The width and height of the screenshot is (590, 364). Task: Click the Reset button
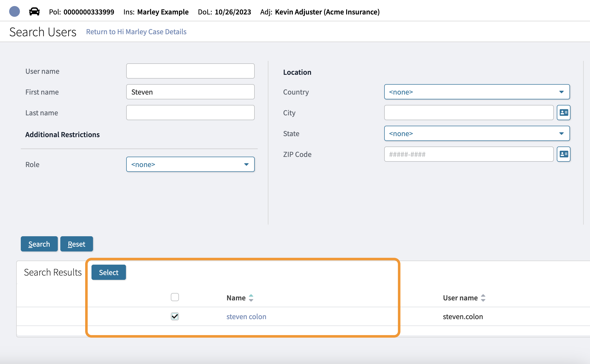(x=77, y=244)
